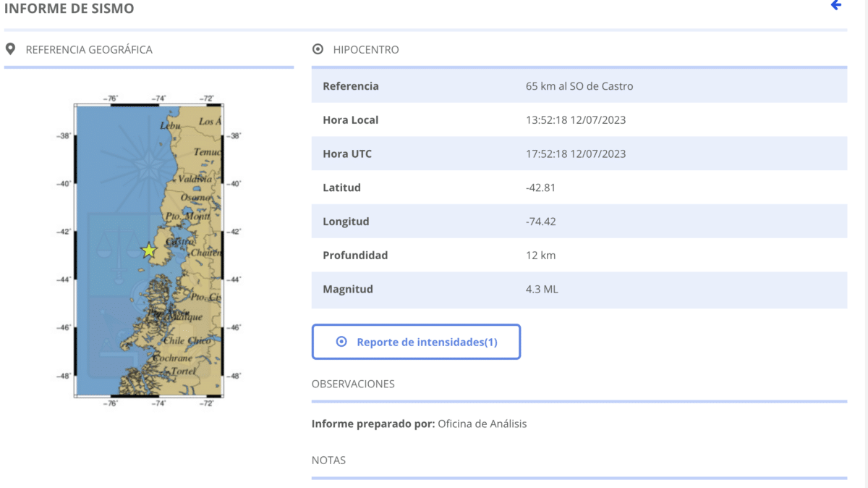Open the Reporte de intensidades(1) report
The height and width of the screenshot is (488, 868).
tap(427, 342)
